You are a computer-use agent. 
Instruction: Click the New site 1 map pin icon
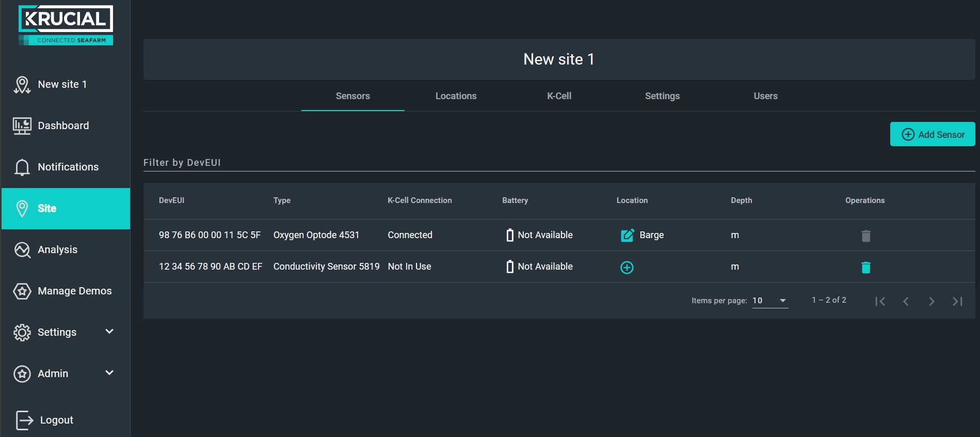tap(22, 85)
